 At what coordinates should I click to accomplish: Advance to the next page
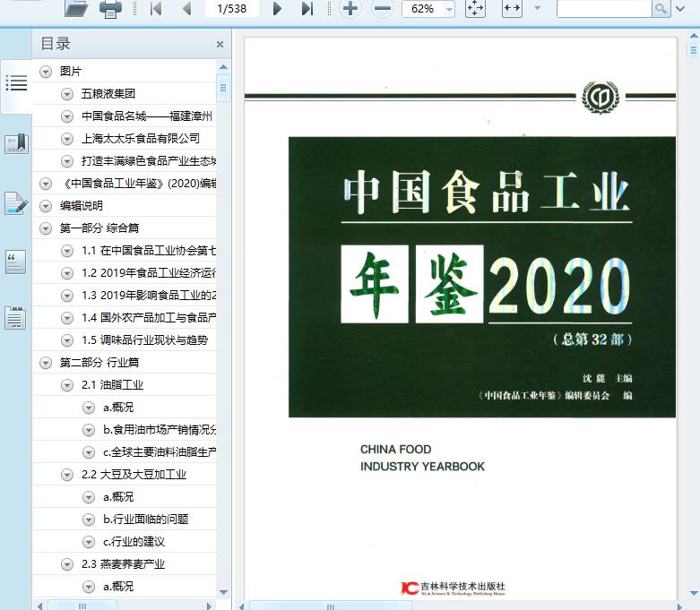click(277, 8)
